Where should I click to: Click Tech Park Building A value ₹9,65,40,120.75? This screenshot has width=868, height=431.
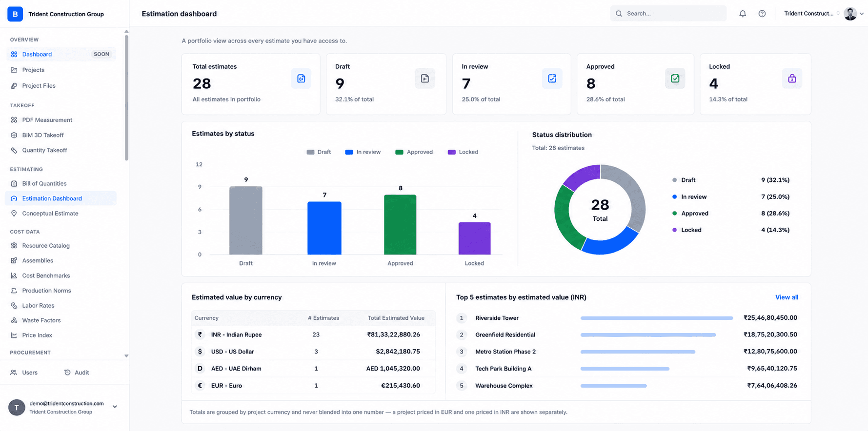pyautogui.click(x=772, y=369)
